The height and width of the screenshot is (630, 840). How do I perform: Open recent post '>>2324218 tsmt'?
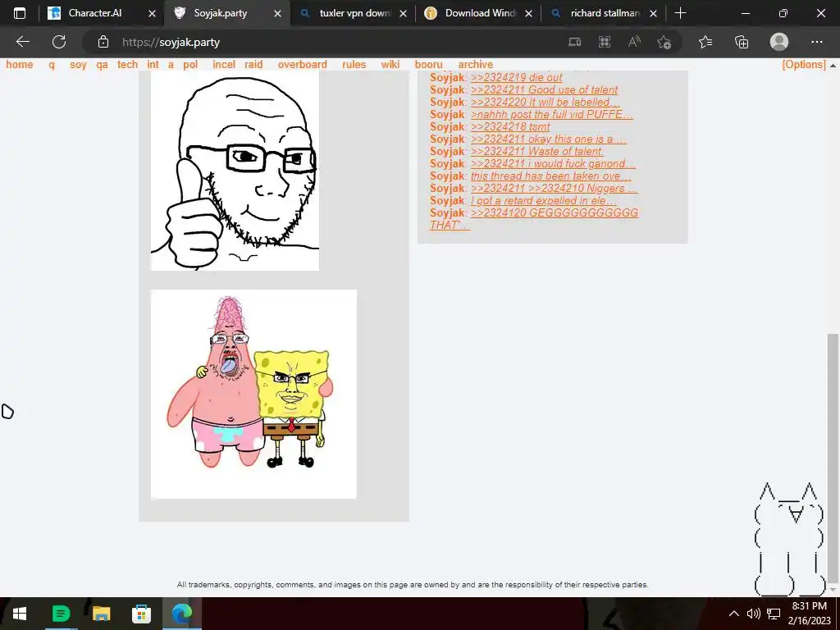point(510,127)
